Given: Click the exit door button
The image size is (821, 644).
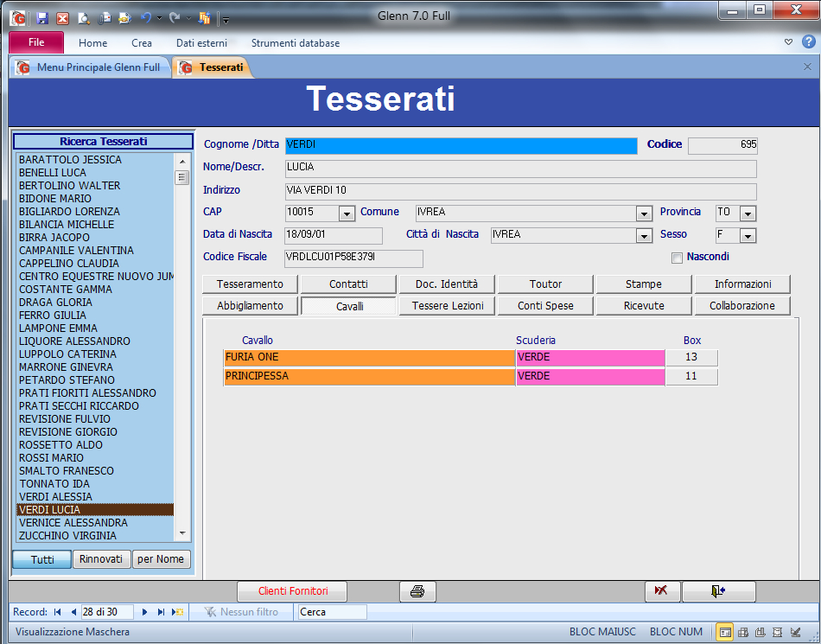Looking at the screenshot, I should point(718,591).
